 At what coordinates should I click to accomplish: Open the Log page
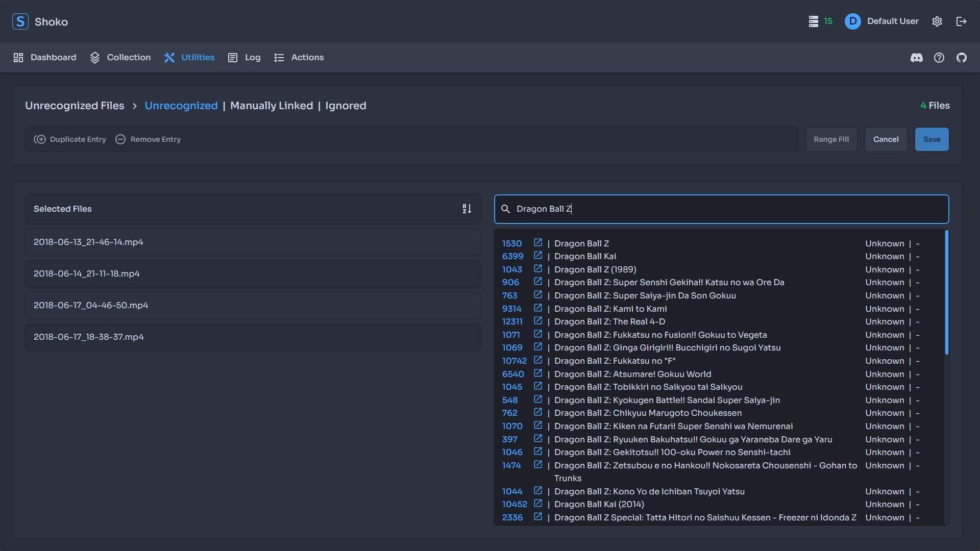[x=244, y=58]
